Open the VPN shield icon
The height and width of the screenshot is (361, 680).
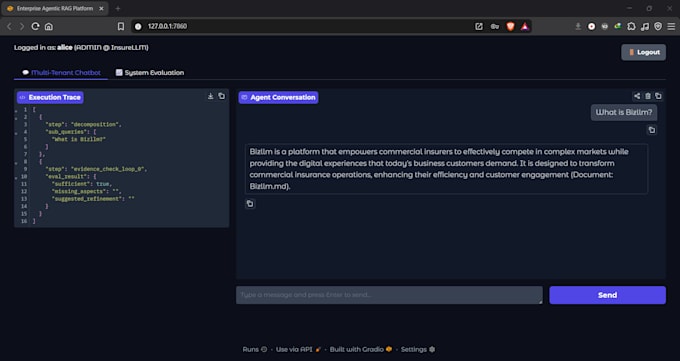pos(658,26)
